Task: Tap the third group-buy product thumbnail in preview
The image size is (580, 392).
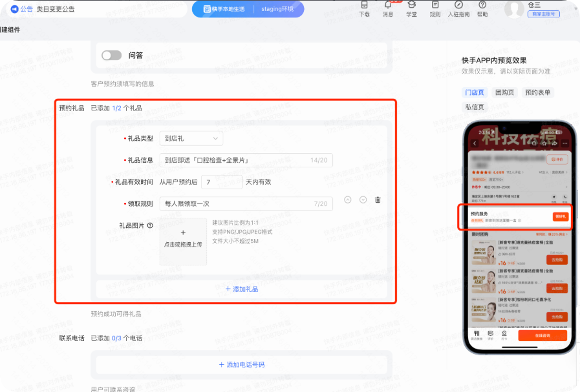Action: pos(484,309)
